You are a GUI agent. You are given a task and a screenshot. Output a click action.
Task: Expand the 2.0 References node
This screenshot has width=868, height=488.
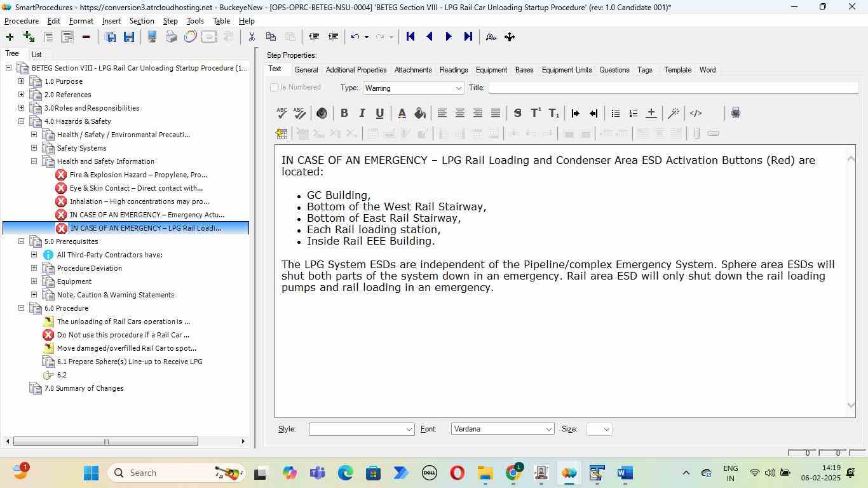21,95
